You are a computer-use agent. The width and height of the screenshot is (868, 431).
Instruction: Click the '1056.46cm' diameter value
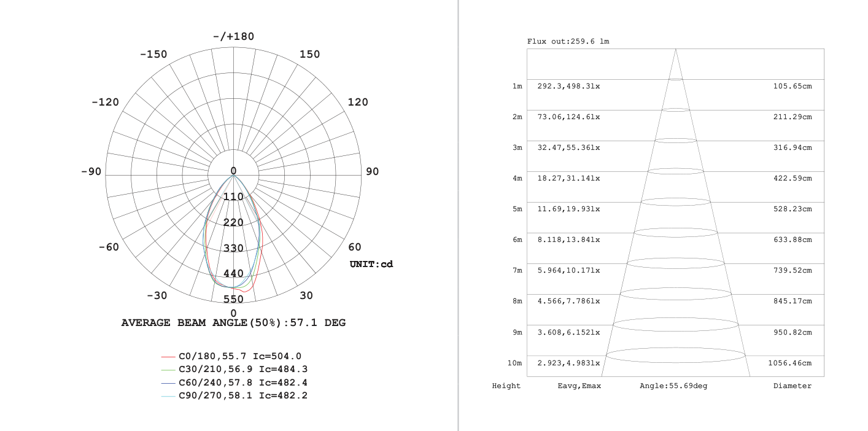click(790, 363)
